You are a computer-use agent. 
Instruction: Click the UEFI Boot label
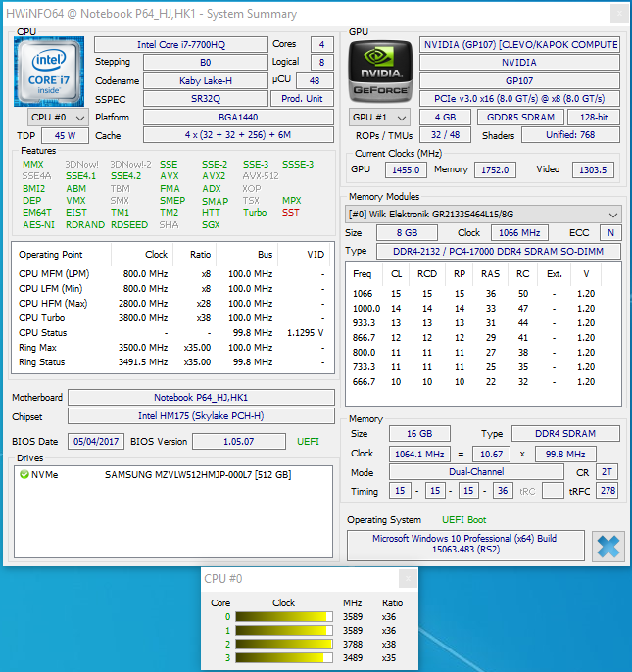463,520
